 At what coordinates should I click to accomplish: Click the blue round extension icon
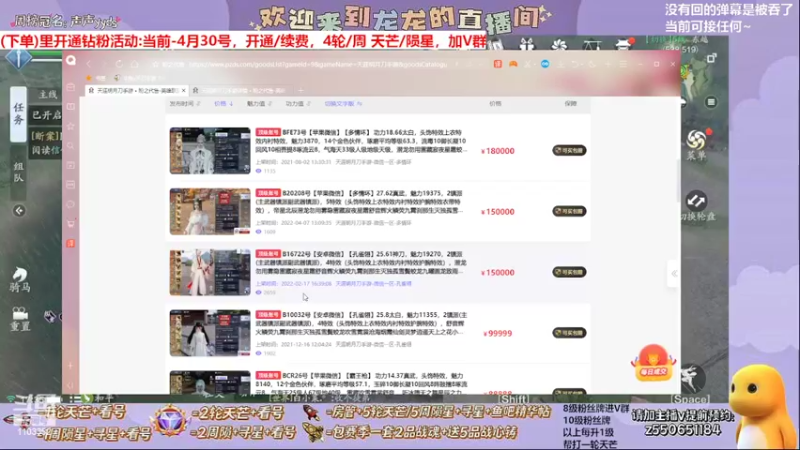tap(545, 64)
